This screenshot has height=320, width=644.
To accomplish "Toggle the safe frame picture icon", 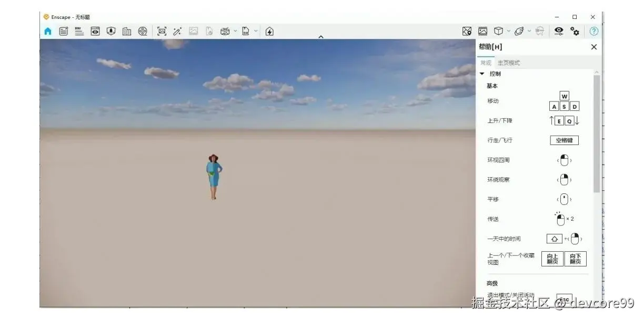I will 482,31.
